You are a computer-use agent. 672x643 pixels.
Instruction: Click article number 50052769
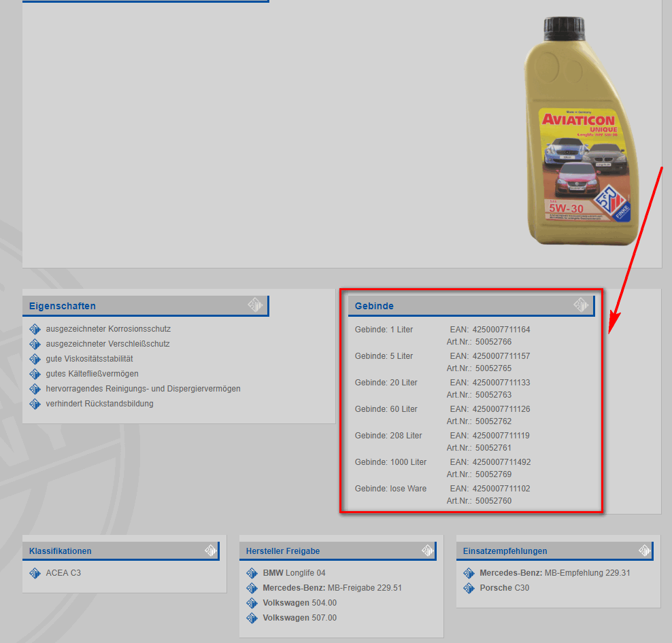pos(493,474)
